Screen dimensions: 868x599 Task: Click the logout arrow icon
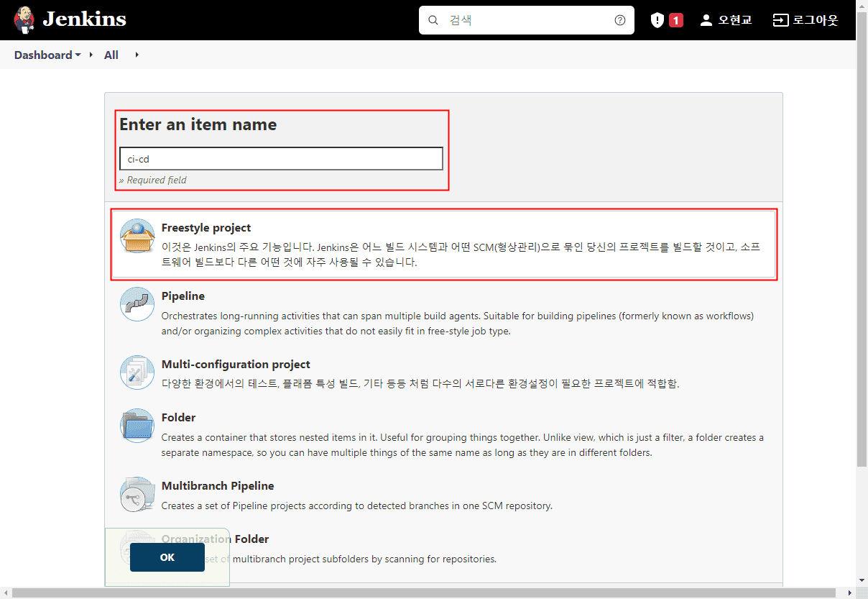click(x=780, y=20)
